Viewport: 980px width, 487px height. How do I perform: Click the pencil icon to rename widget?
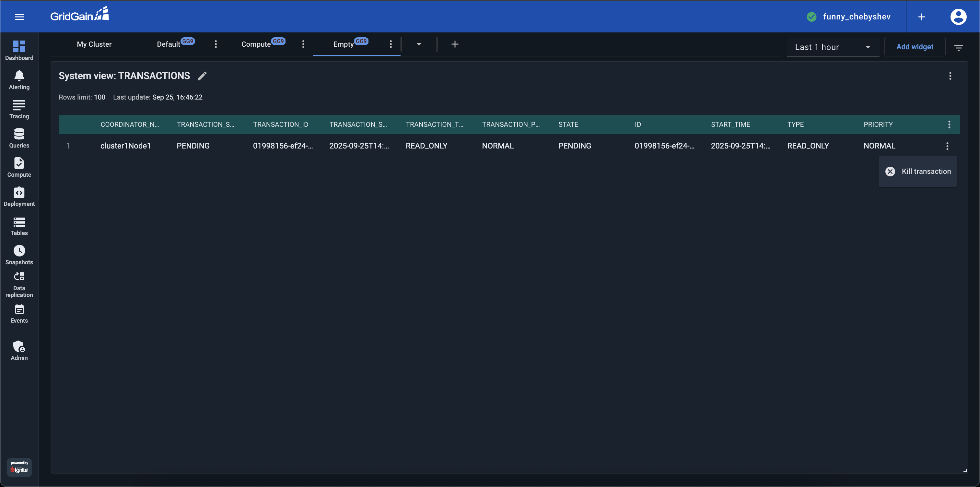coord(202,76)
